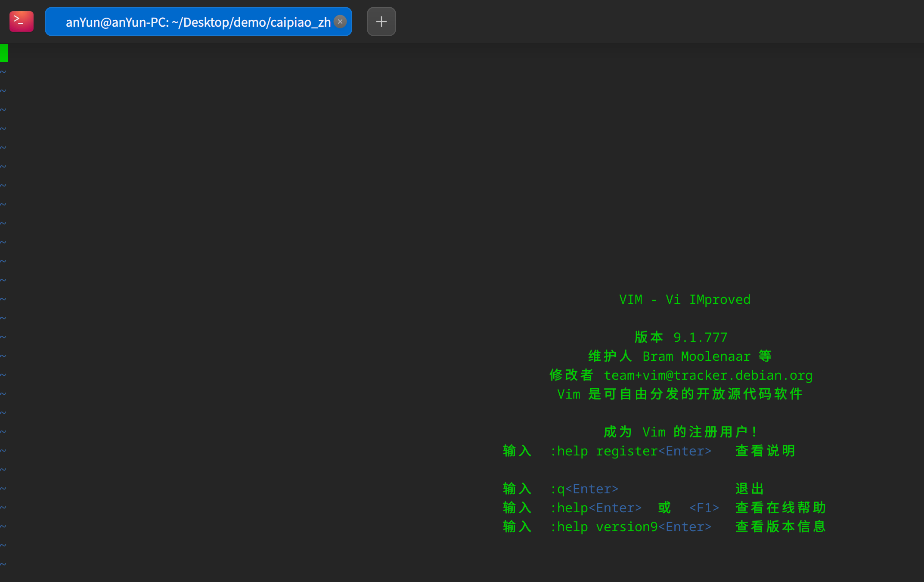
Task: Click the '退出' text
Action: tap(750, 489)
